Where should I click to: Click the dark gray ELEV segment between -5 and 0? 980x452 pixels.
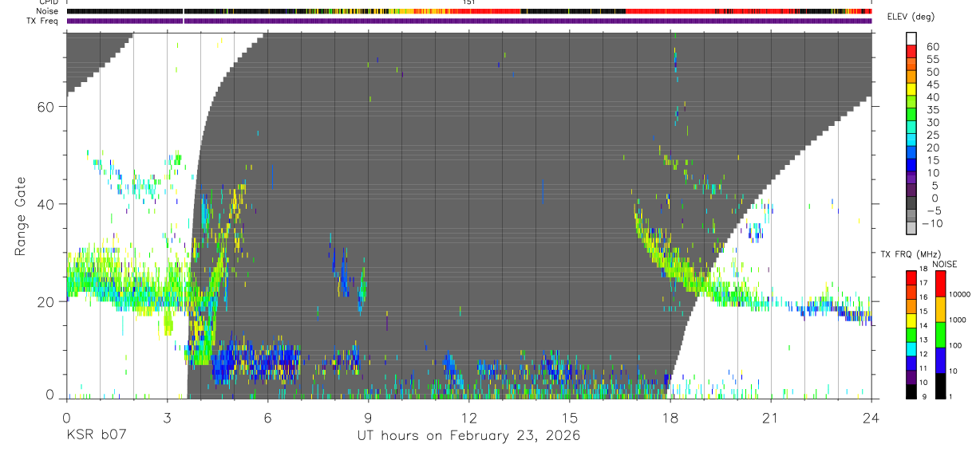coord(911,203)
